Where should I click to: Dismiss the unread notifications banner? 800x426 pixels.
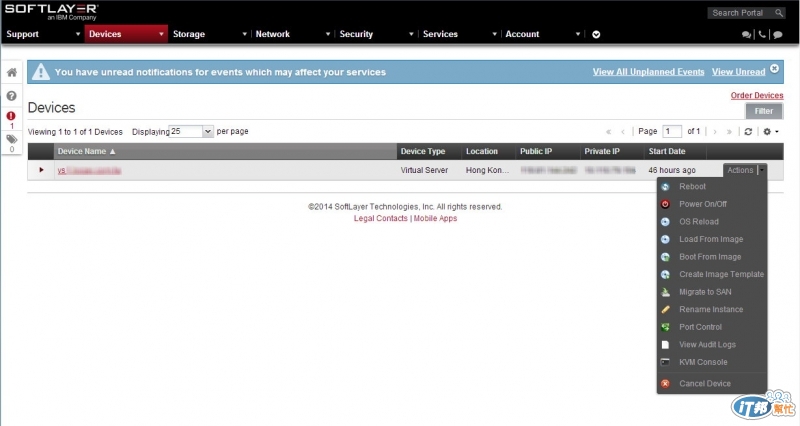pos(774,68)
